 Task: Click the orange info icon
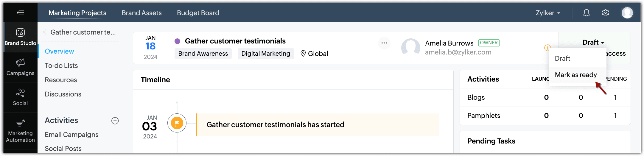(x=547, y=48)
